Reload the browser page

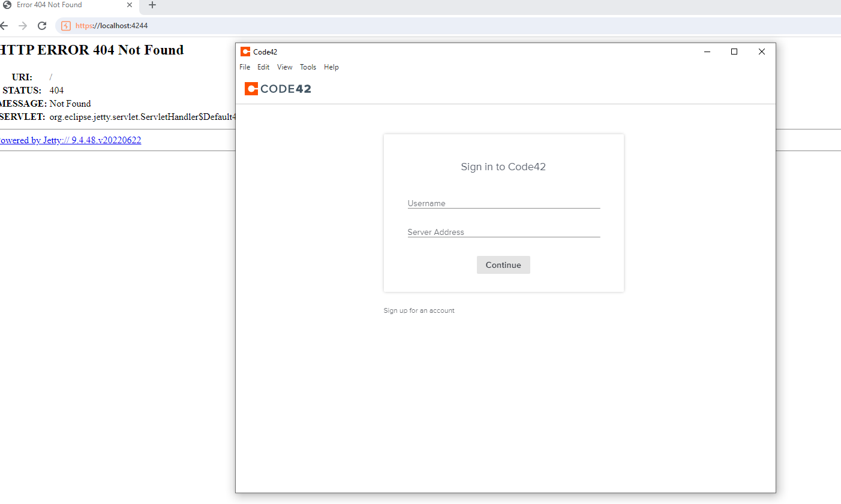[42, 26]
